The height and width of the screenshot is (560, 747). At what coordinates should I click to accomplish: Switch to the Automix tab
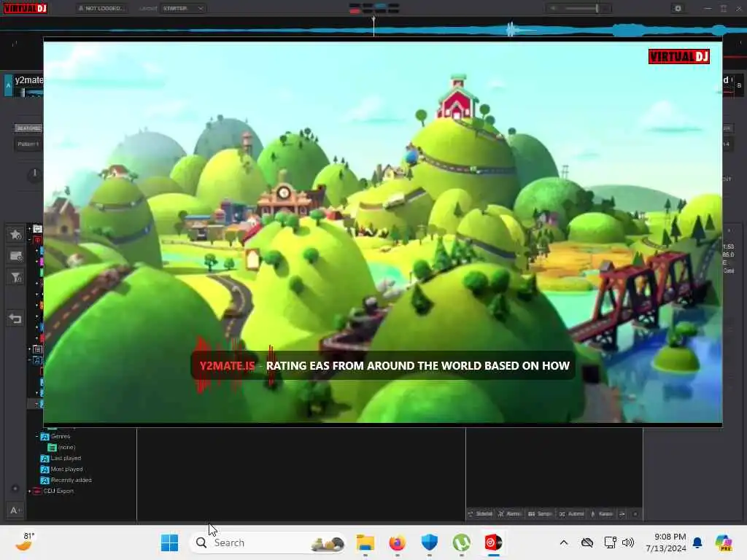(572, 514)
